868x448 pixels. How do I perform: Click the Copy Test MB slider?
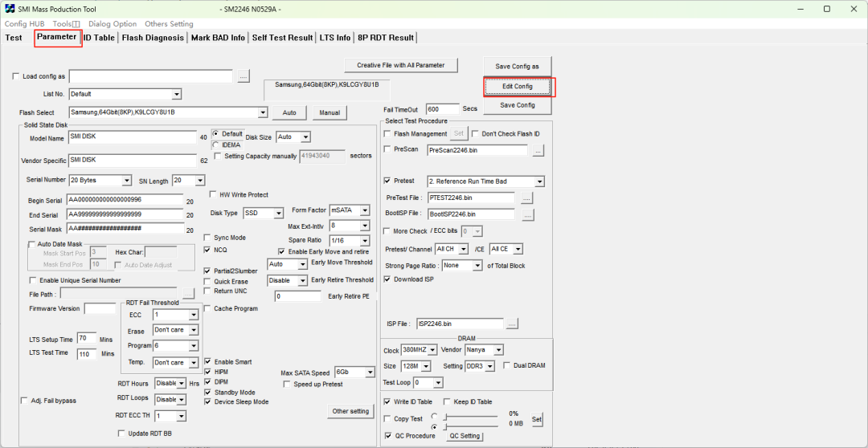pos(469,426)
